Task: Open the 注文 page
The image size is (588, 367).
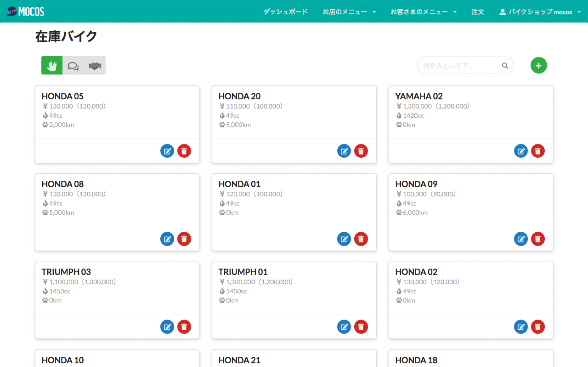Action: tap(478, 11)
